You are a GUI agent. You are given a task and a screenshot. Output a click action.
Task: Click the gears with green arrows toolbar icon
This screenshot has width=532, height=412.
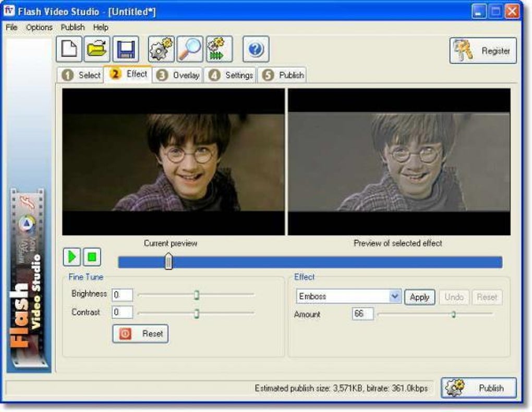tap(219, 49)
